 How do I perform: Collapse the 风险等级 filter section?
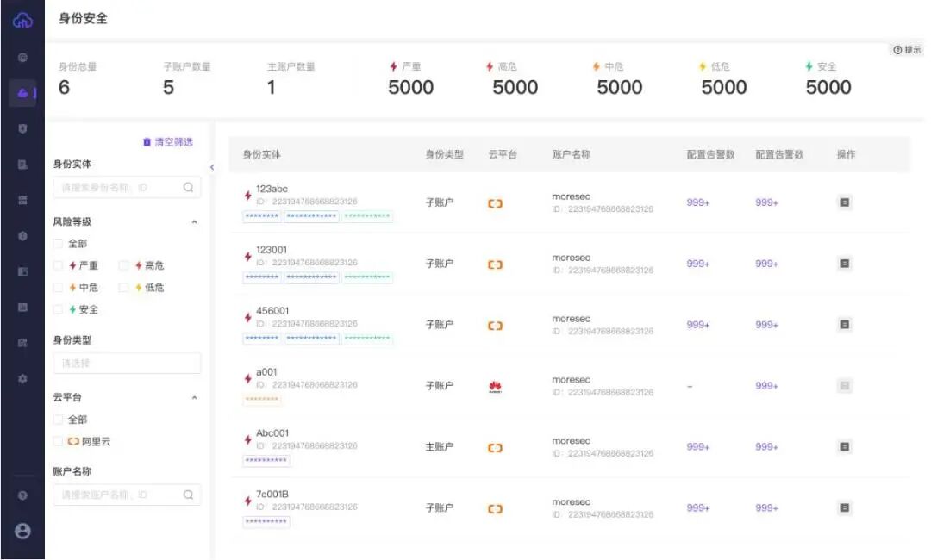click(x=194, y=222)
